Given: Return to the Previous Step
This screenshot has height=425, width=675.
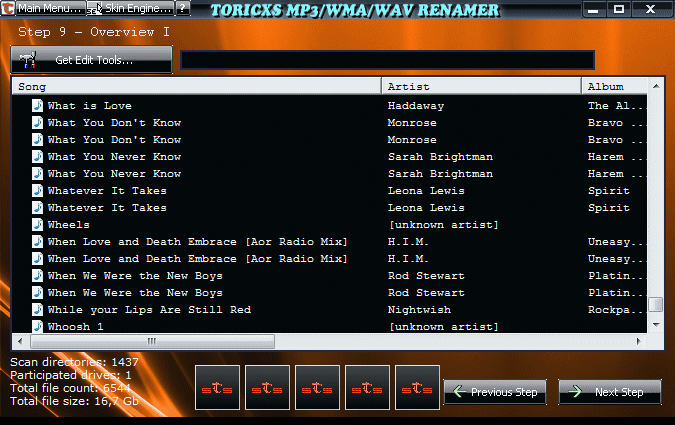Looking at the screenshot, I should tap(494, 392).
